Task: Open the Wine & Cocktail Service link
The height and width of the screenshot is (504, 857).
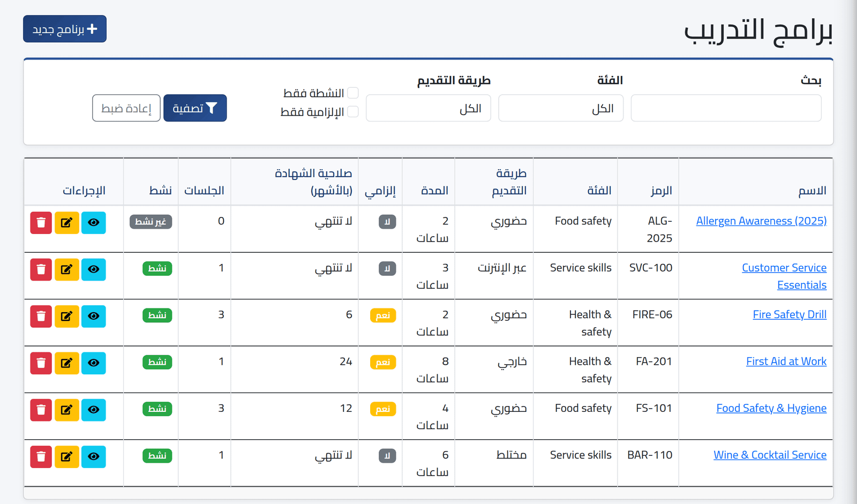Action: pyautogui.click(x=770, y=455)
